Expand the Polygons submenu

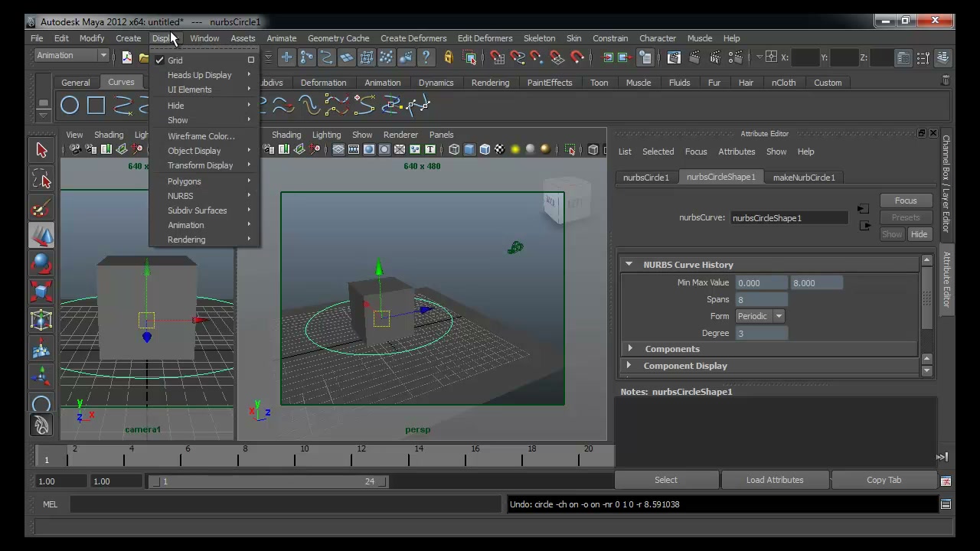(x=204, y=181)
